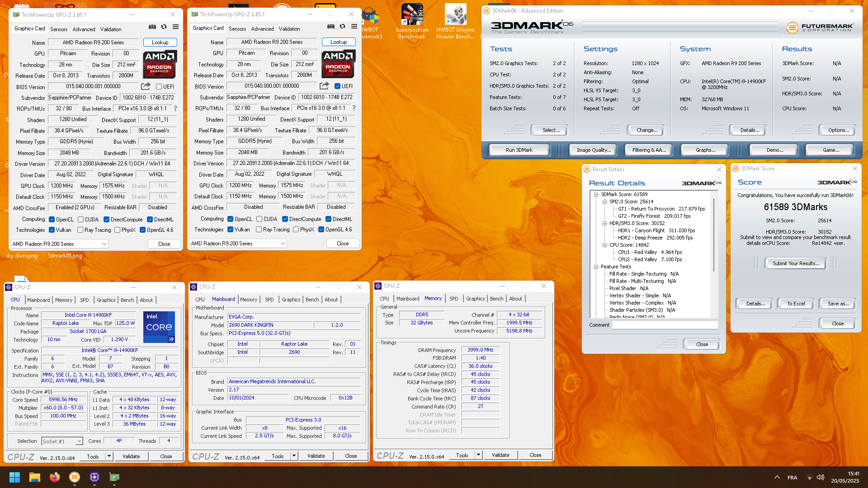
Task: Open File Explorer from taskbar
Action: [x=35, y=477]
